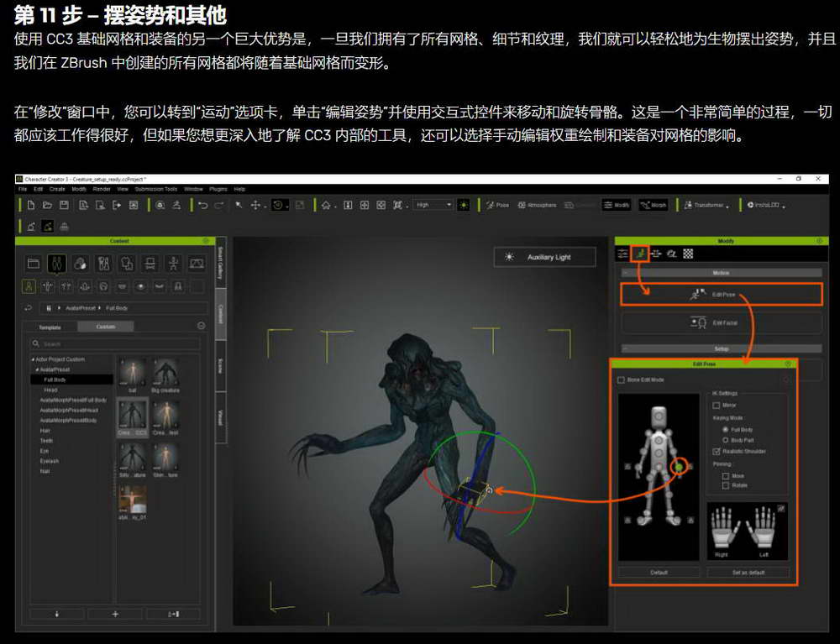The height and width of the screenshot is (644, 840).
Task: Open the High quality dropdown
Action: pyautogui.click(x=433, y=205)
